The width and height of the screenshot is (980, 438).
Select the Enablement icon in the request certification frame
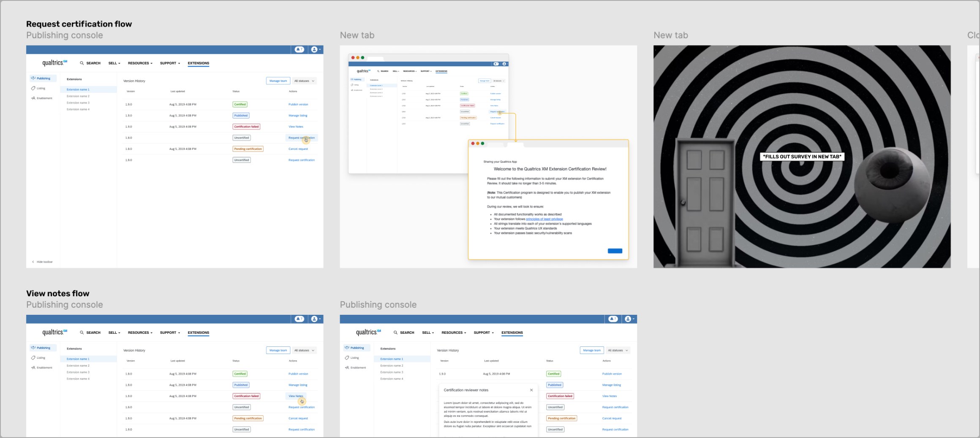(33, 98)
